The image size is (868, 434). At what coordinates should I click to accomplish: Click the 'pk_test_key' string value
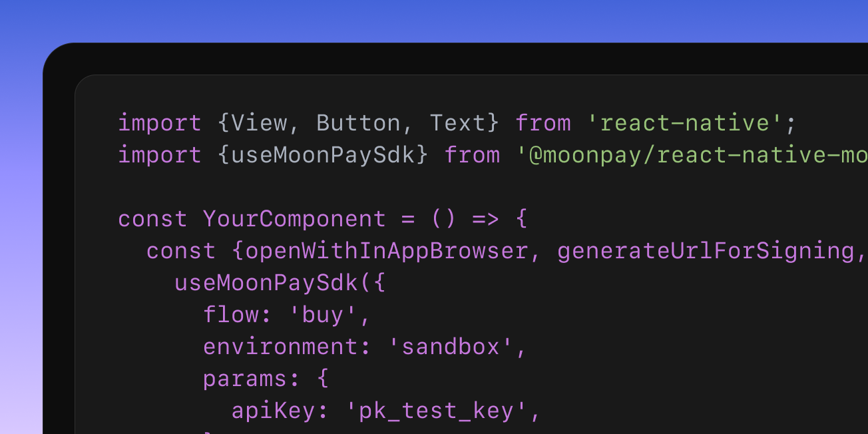coord(436,411)
